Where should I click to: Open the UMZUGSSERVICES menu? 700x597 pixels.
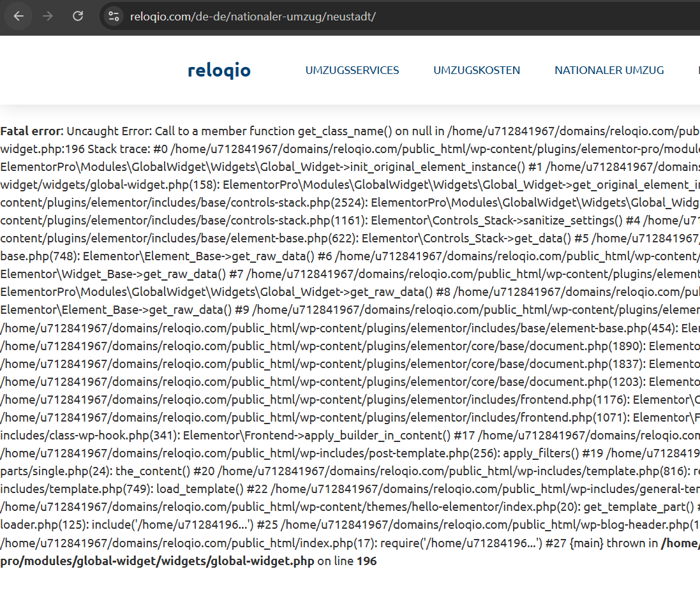tap(352, 70)
